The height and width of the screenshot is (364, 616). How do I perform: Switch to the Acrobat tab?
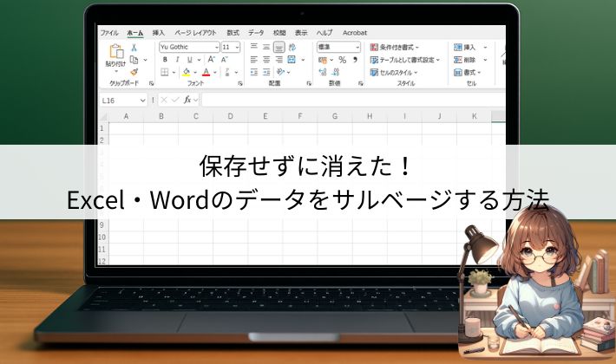point(355,33)
